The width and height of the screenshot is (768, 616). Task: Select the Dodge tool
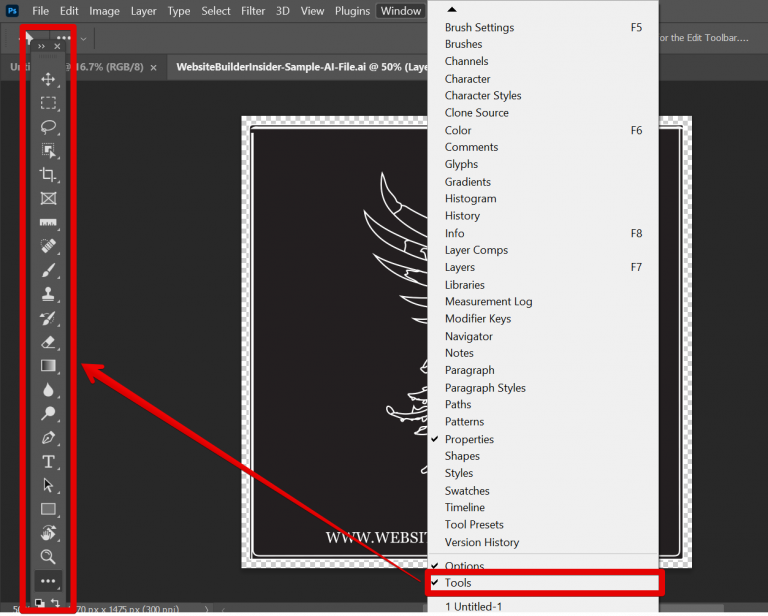[48, 413]
